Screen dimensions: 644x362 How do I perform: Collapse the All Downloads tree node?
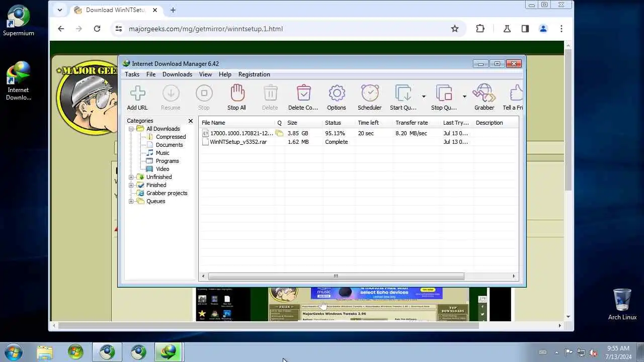click(131, 129)
